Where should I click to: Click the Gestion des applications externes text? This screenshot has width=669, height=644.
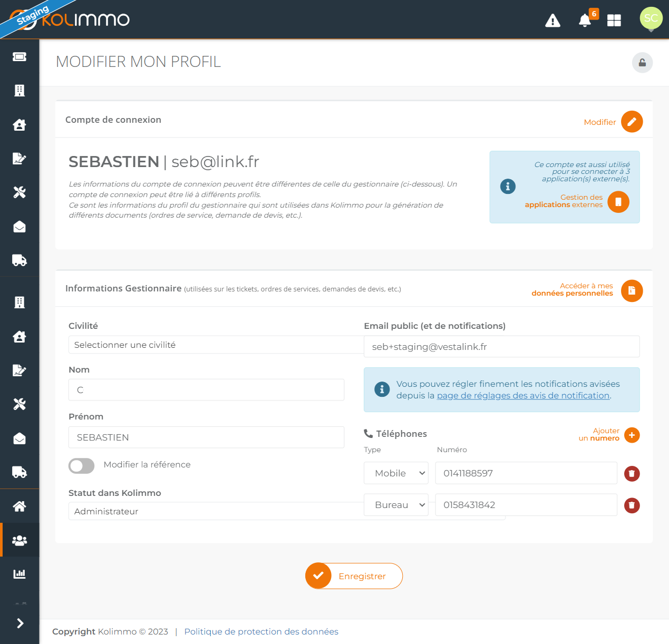pos(564,201)
